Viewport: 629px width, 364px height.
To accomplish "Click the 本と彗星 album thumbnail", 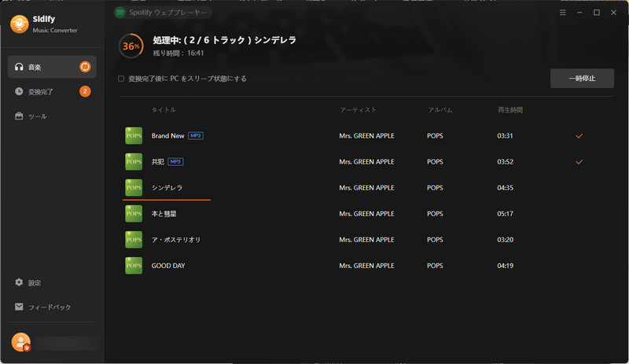I will pos(134,214).
